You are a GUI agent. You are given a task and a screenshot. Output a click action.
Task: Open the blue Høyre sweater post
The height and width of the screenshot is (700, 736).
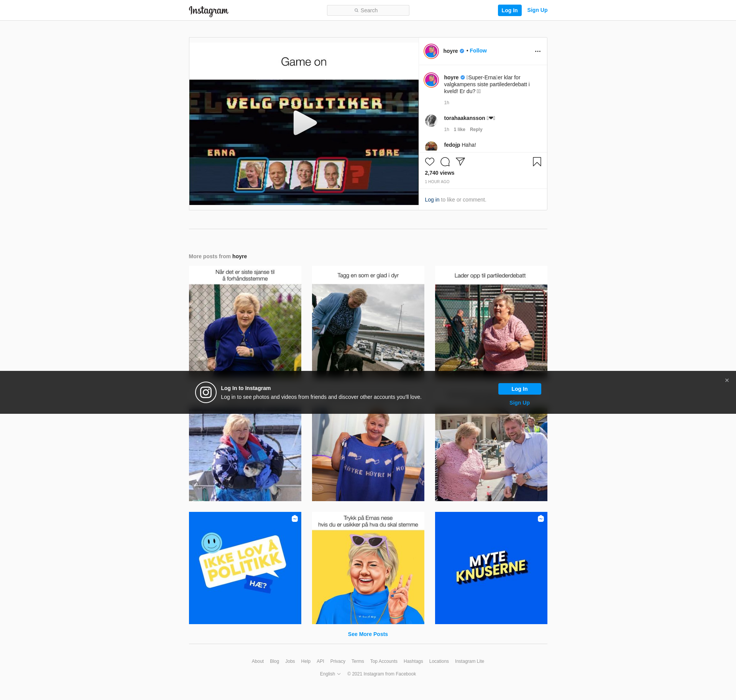pyautogui.click(x=368, y=457)
